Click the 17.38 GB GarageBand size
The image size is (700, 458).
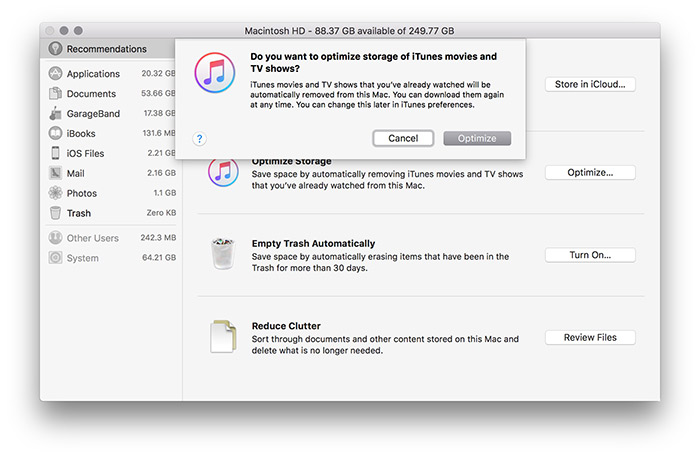pyautogui.click(x=159, y=113)
